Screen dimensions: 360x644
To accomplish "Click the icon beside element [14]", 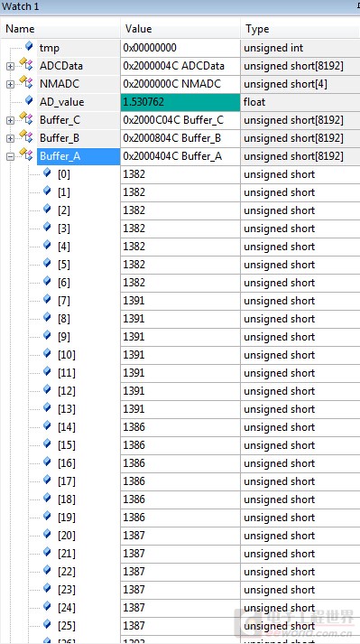I will (x=47, y=425).
